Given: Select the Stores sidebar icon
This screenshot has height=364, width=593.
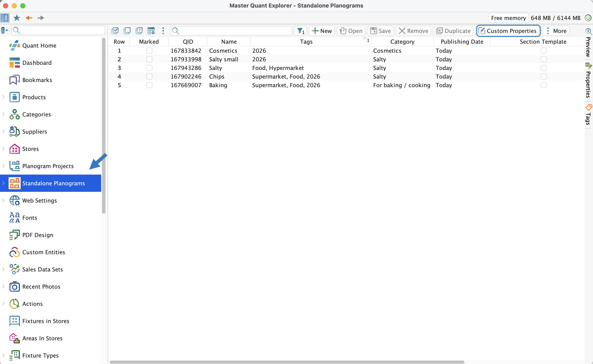Looking at the screenshot, I should 14,149.
